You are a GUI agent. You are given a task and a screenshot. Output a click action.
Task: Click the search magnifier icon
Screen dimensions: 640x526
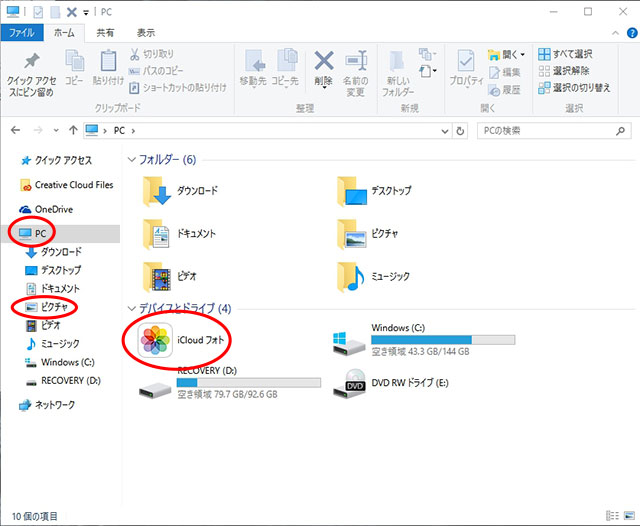point(620,131)
